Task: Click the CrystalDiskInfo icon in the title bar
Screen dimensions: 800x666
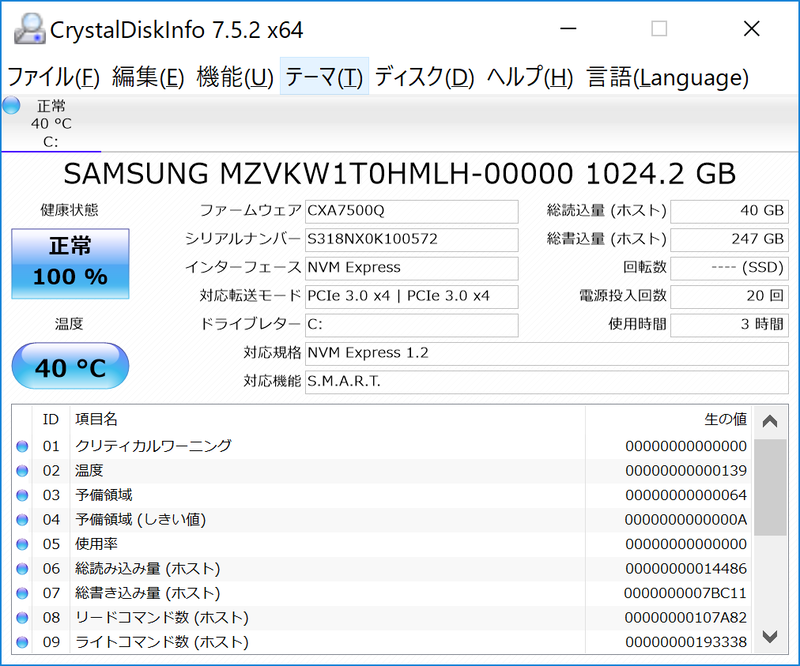Action: point(28,29)
